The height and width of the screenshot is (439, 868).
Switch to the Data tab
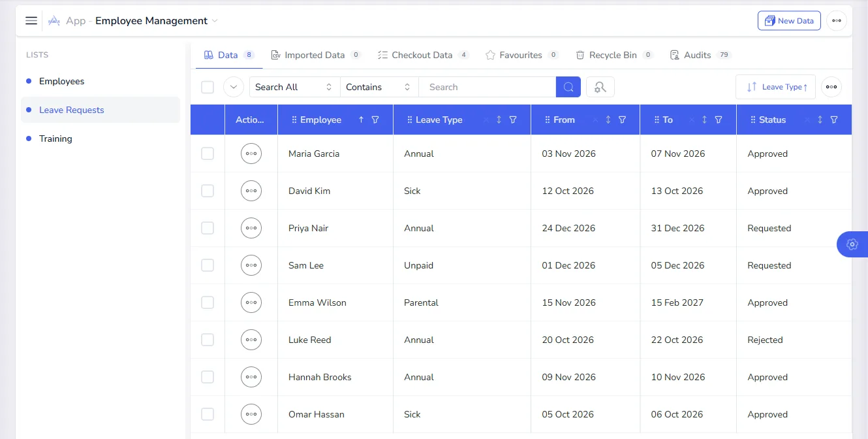[x=229, y=55]
